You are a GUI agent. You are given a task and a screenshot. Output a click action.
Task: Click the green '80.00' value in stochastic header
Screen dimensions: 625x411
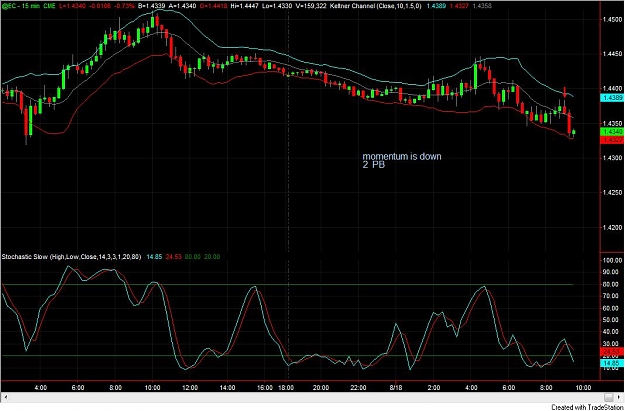[191, 257]
